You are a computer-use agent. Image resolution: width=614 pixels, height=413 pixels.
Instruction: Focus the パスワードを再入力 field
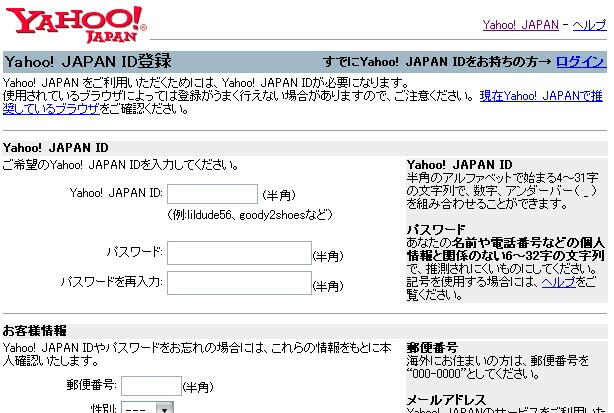pyautogui.click(x=239, y=283)
